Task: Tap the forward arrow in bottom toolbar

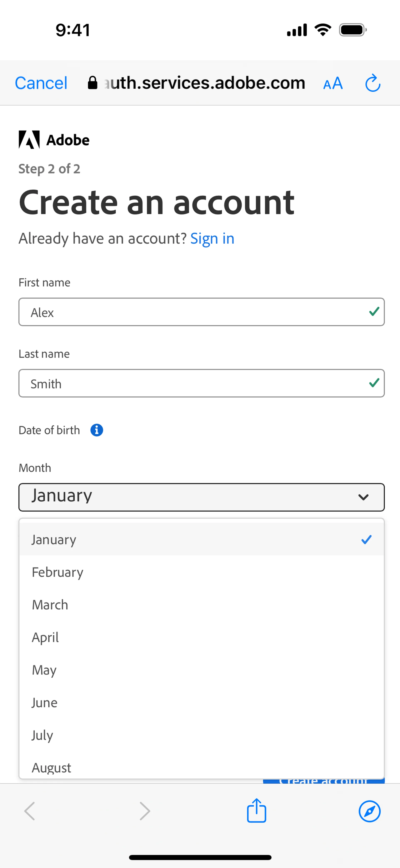Action: click(x=145, y=811)
